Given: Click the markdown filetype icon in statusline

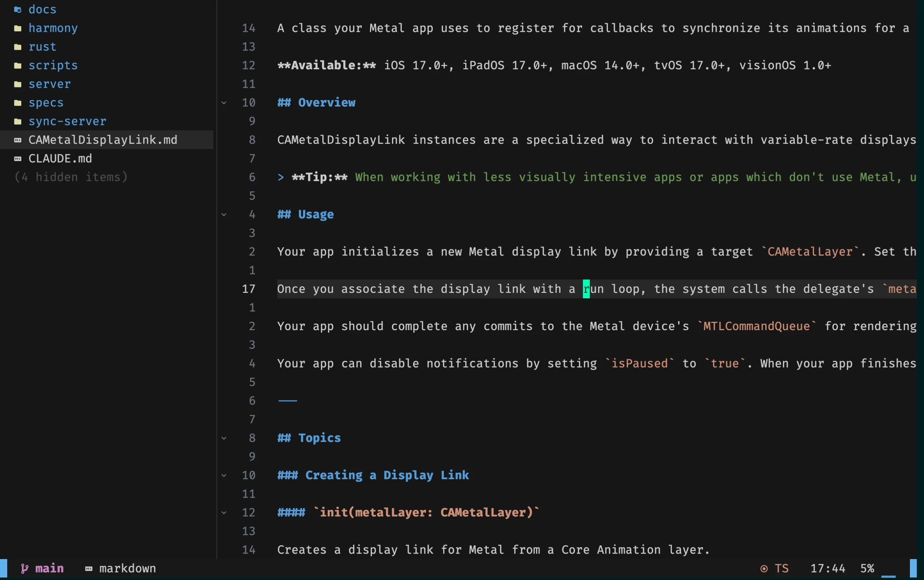Looking at the screenshot, I should (88, 568).
